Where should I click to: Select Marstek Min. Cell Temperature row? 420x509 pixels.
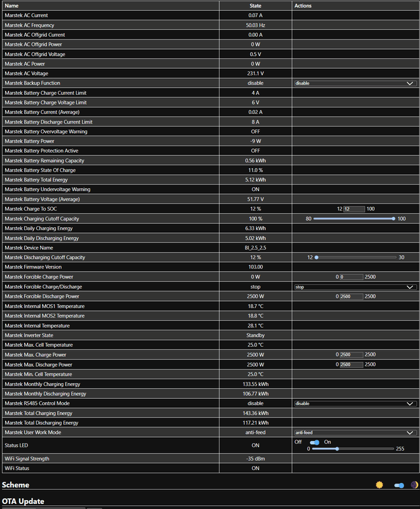[38, 374]
